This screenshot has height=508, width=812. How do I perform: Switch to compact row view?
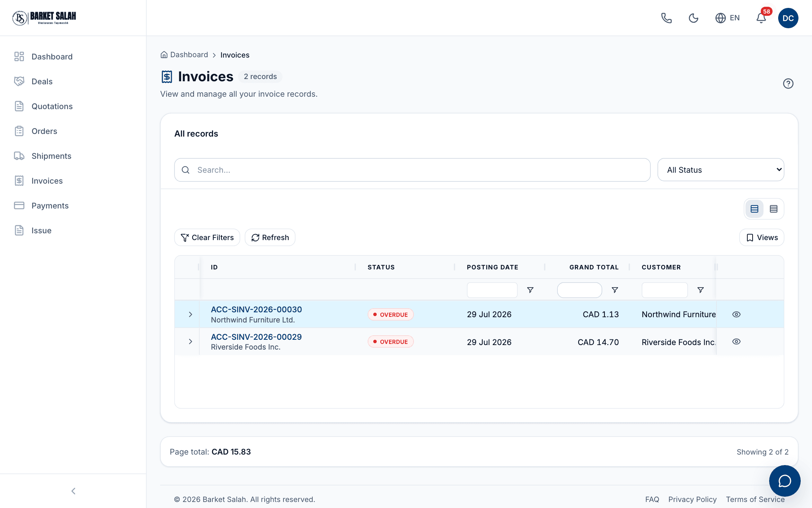(773, 209)
